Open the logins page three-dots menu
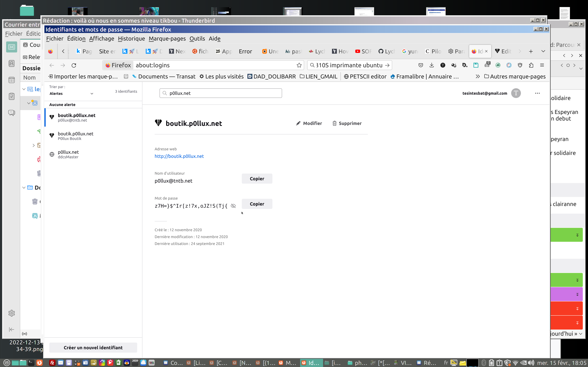Screen dimensions: 588x367 tap(537, 93)
